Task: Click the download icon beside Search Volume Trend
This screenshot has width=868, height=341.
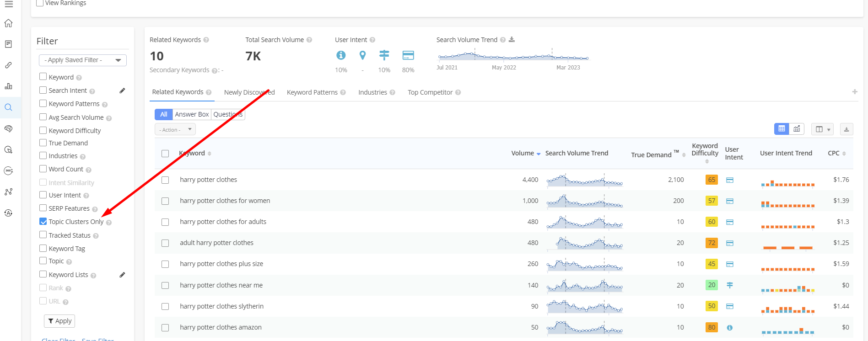Action: tap(512, 40)
